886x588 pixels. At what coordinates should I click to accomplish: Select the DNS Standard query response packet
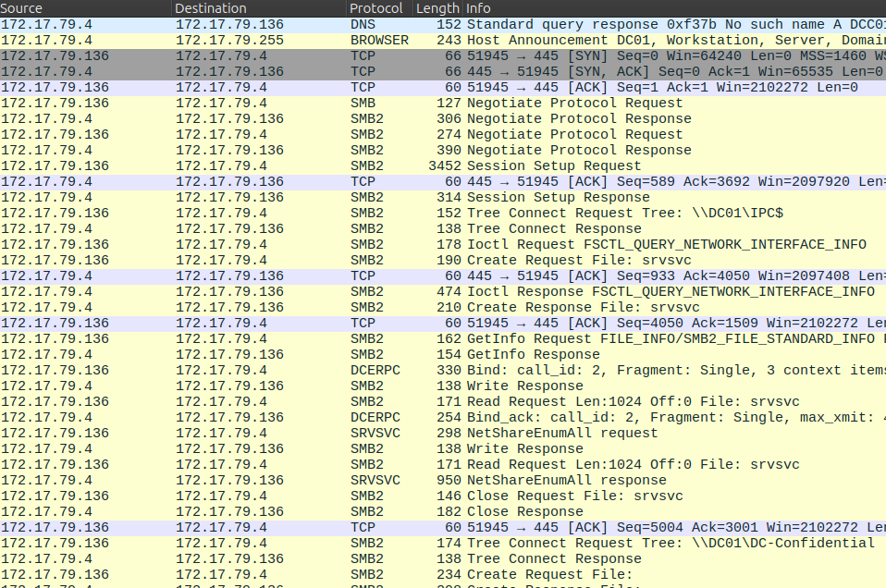pyautogui.click(x=647, y=25)
